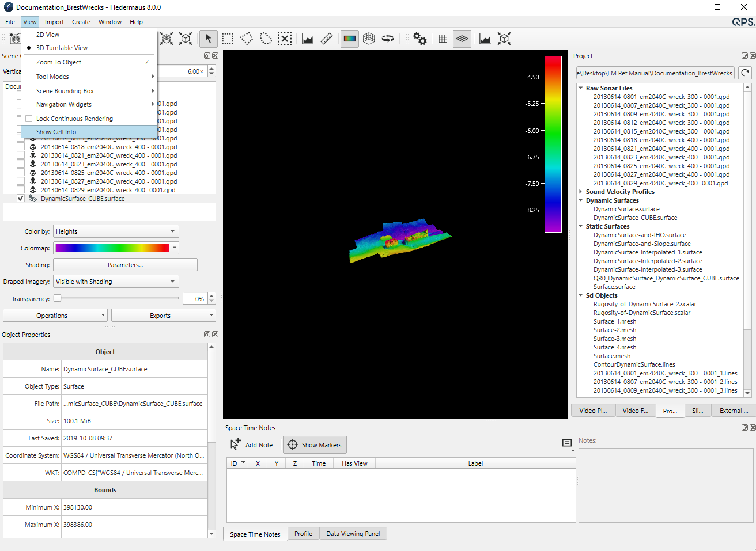Screen dimensions: 756x551
Task: Select Show Cell Info menu item
Action: [x=56, y=132]
